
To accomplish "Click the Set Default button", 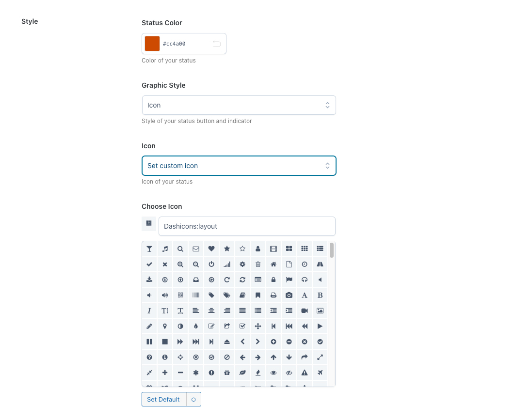I will pyautogui.click(x=163, y=400).
